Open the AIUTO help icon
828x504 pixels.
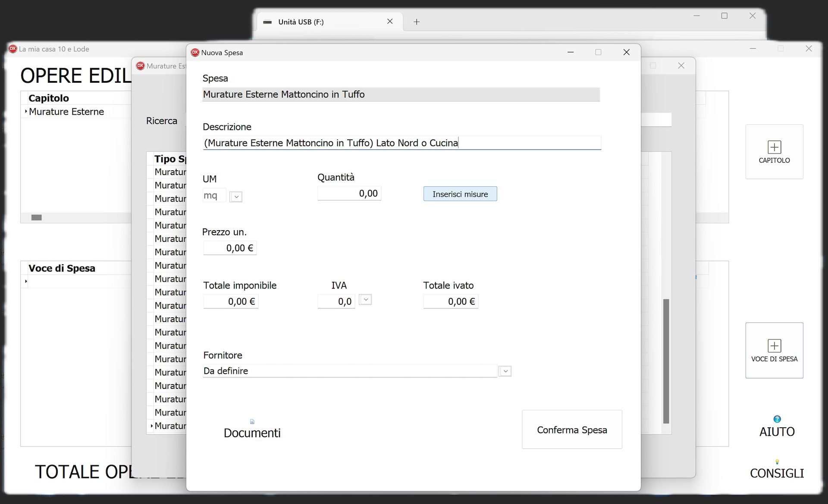click(777, 419)
